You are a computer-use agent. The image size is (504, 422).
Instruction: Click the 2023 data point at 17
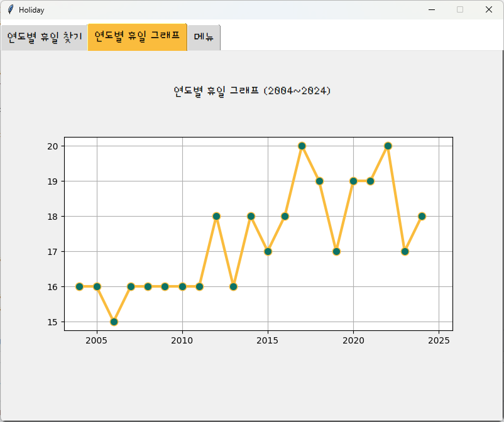click(x=405, y=251)
